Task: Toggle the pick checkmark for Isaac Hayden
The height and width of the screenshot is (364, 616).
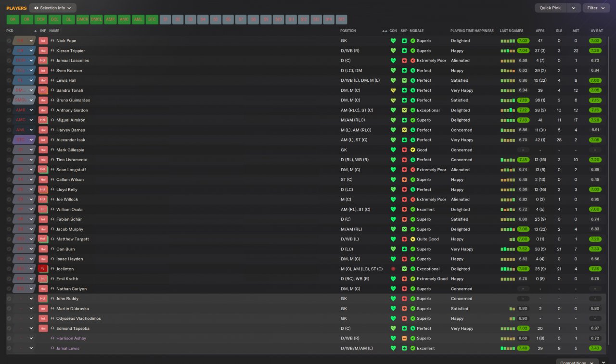Action: [9, 259]
